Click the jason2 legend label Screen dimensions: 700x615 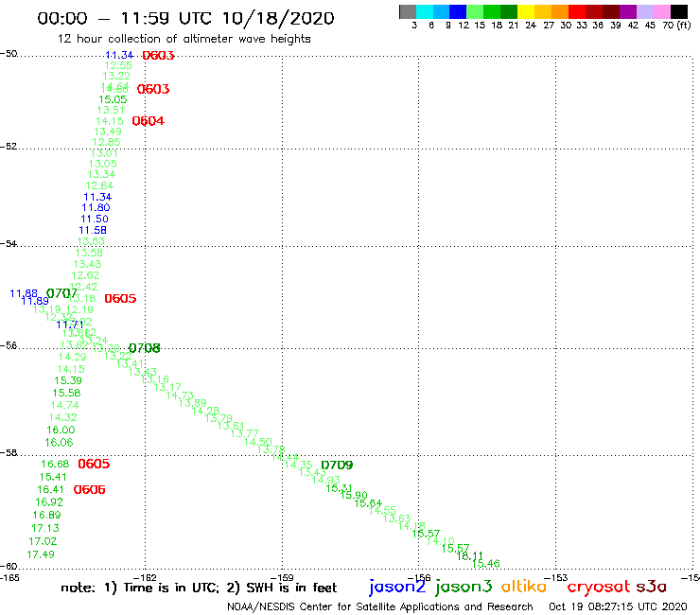click(x=397, y=587)
